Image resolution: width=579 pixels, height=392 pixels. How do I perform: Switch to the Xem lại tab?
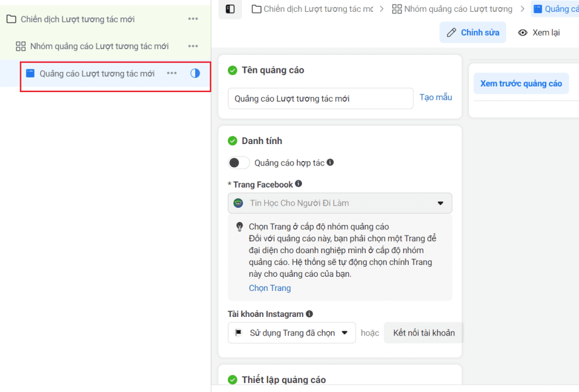539,32
